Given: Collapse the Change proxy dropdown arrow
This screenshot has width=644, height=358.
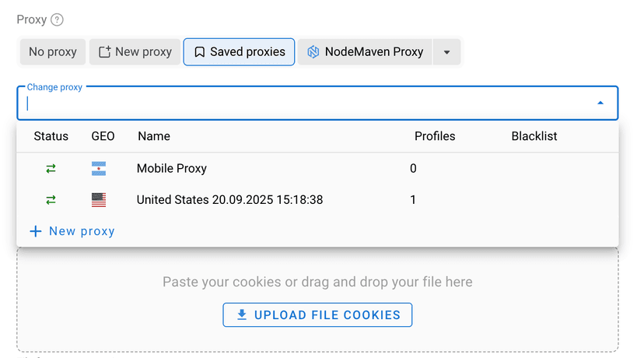Looking at the screenshot, I should [x=600, y=103].
